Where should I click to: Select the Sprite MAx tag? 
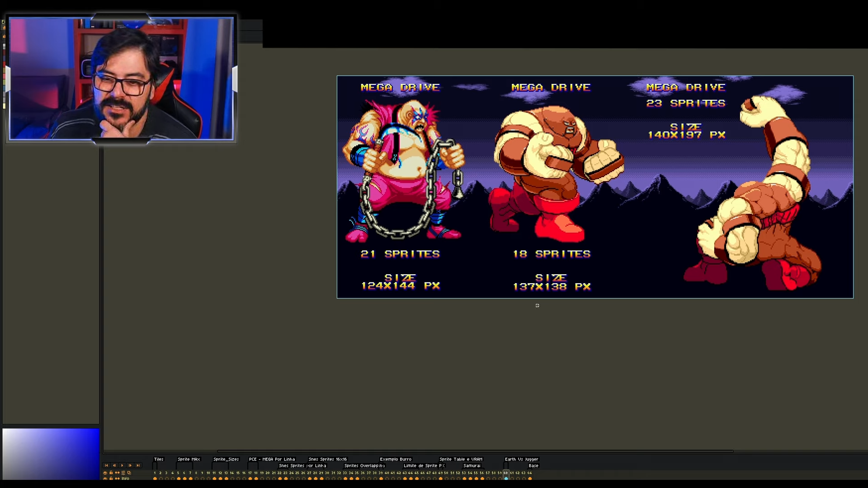pyautogui.click(x=189, y=459)
